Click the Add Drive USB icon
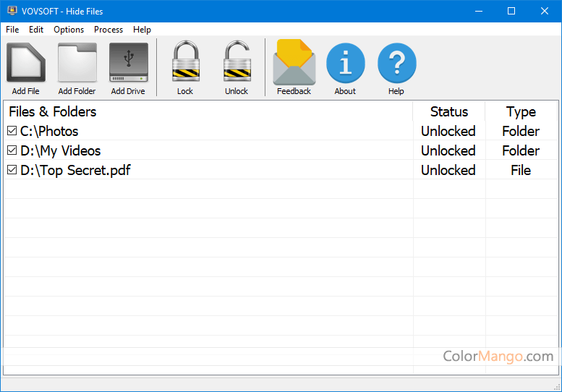This screenshot has width=562, height=392. pyautogui.click(x=128, y=64)
